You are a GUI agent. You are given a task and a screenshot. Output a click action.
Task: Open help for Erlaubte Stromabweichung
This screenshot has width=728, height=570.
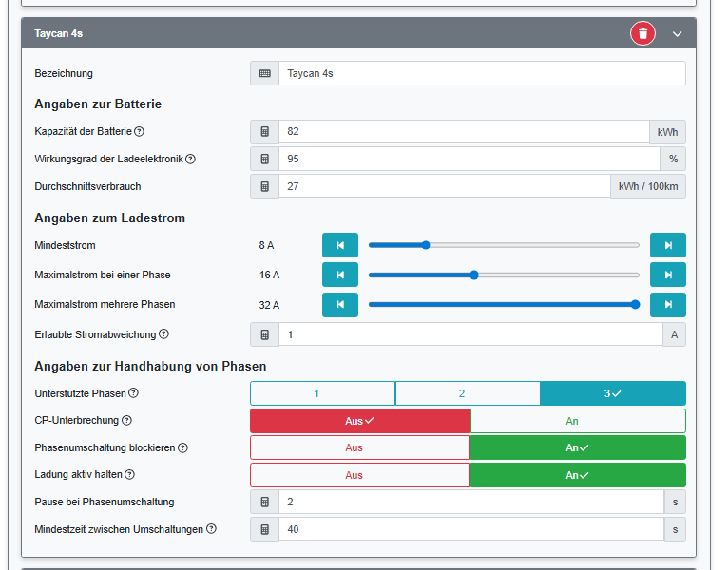pos(163,333)
